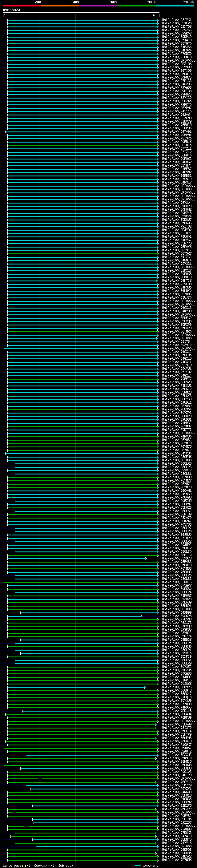Select UniRef100_C8BNT5 entry

(x=176, y=840)
